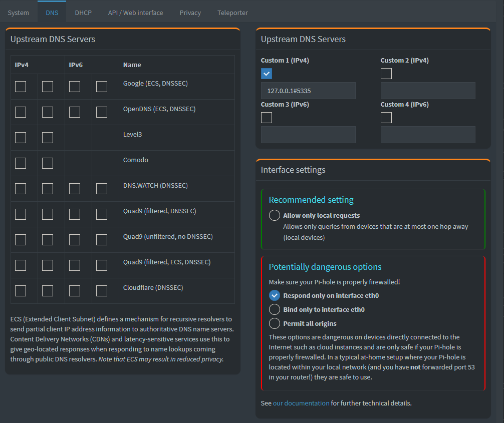Screen dimensions: 504x423
Task: Check Level3 primary IPv4 checkbox
Action: [21, 138]
